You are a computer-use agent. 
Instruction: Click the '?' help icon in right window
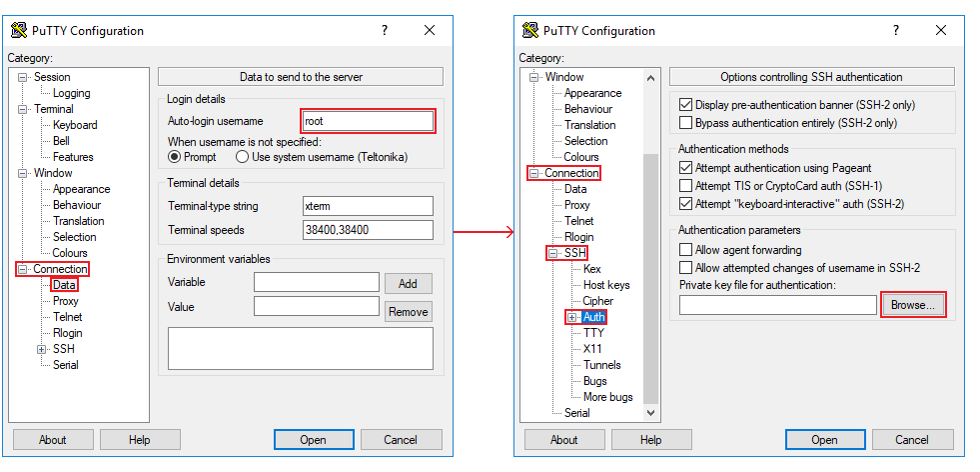(x=896, y=30)
